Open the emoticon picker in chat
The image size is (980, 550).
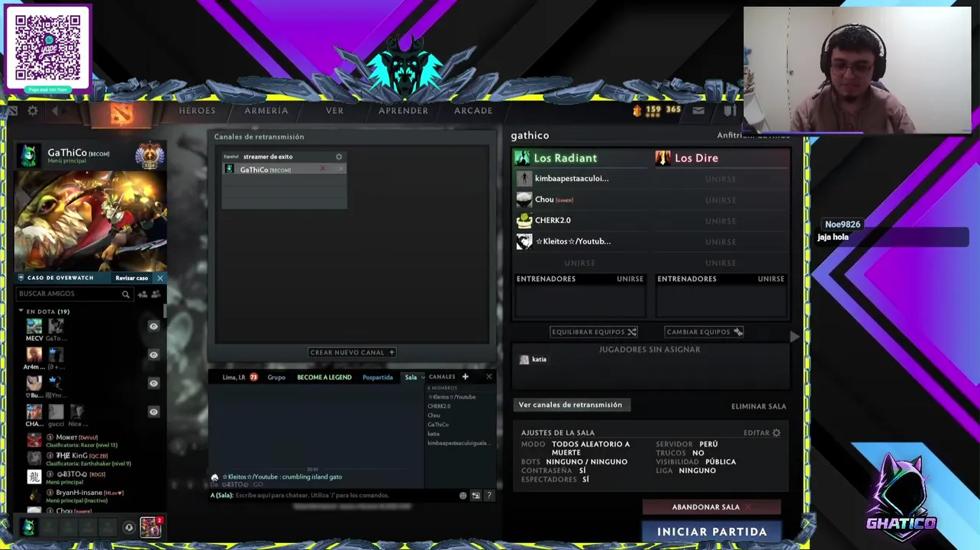(x=463, y=496)
